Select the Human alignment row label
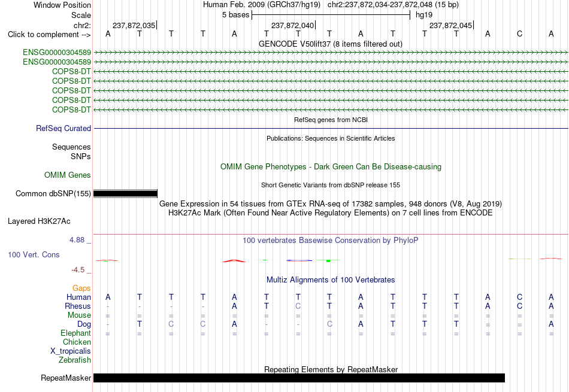This screenshot has width=569, height=392. 78,297
